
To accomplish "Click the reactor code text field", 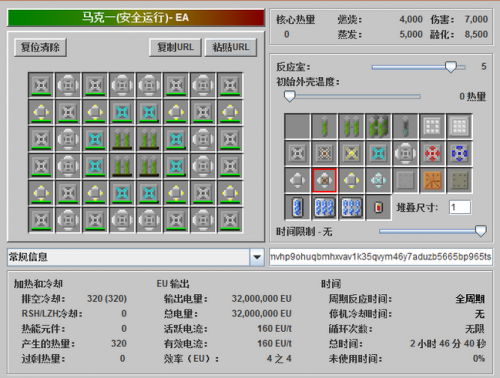I will point(381,257).
